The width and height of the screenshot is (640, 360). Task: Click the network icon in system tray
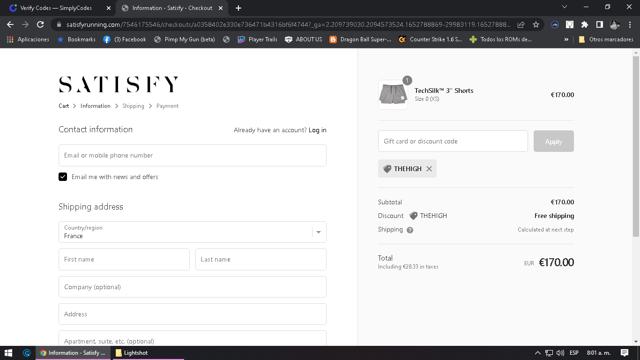(549, 353)
